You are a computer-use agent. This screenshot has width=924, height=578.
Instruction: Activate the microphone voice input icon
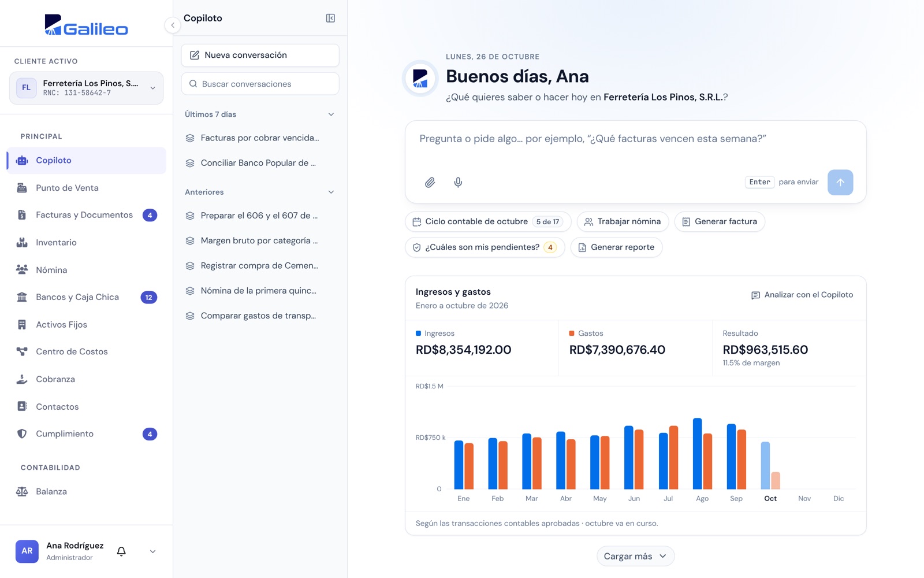458,183
